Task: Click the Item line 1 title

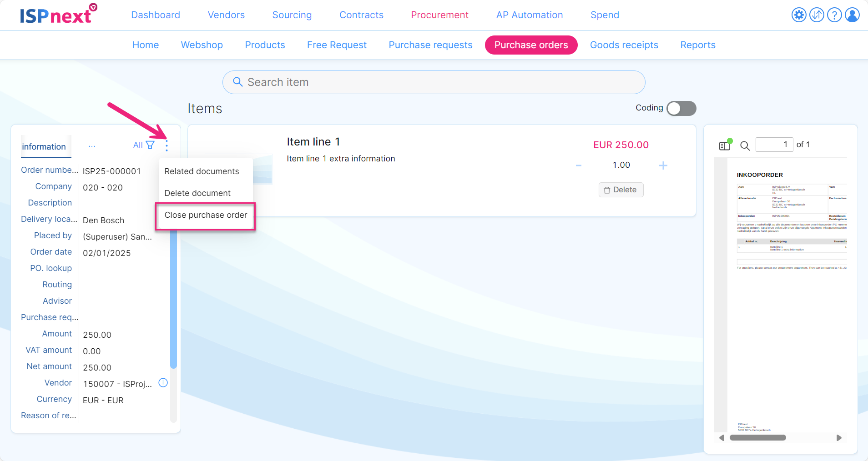Action: [313, 142]
